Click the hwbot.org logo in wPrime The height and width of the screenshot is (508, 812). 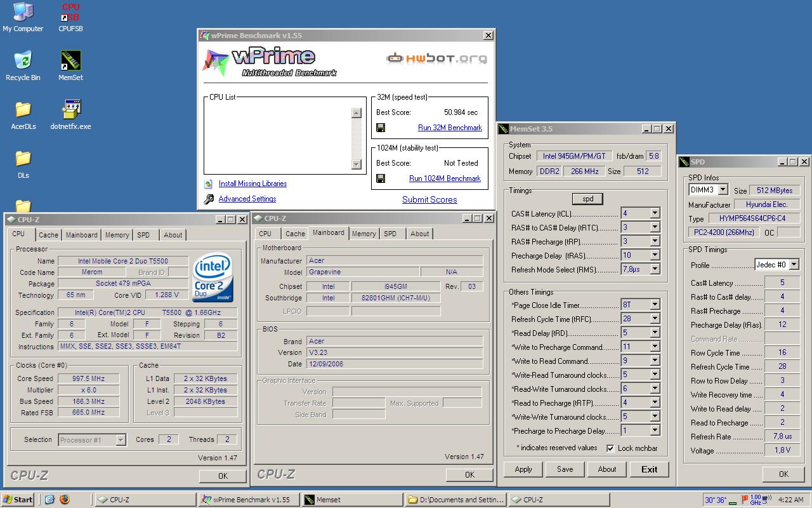tap(437, 58)
